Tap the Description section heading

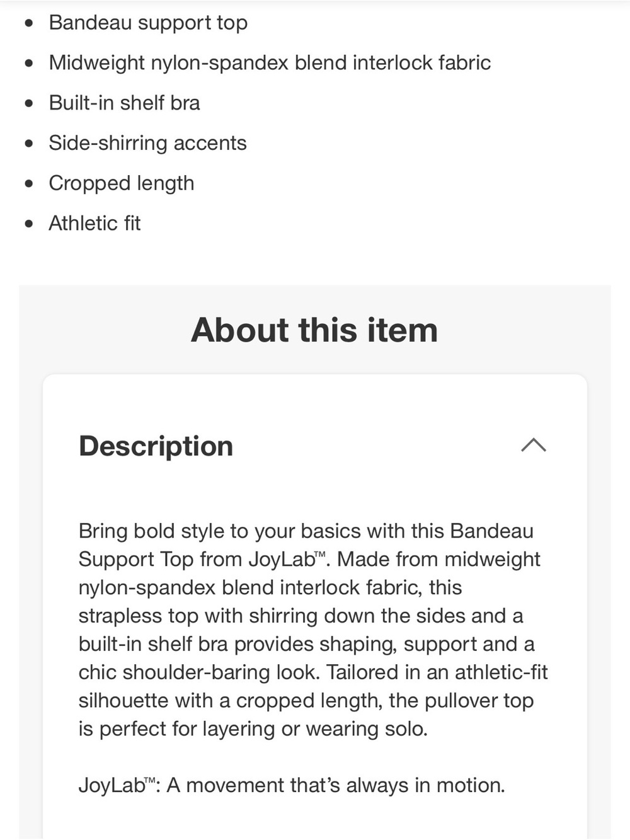click(x=156, y=446)
